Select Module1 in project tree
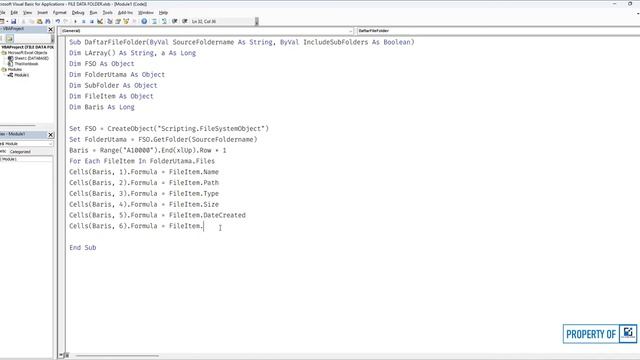This screenshot has width=640, height=360. tap(22, 75)
